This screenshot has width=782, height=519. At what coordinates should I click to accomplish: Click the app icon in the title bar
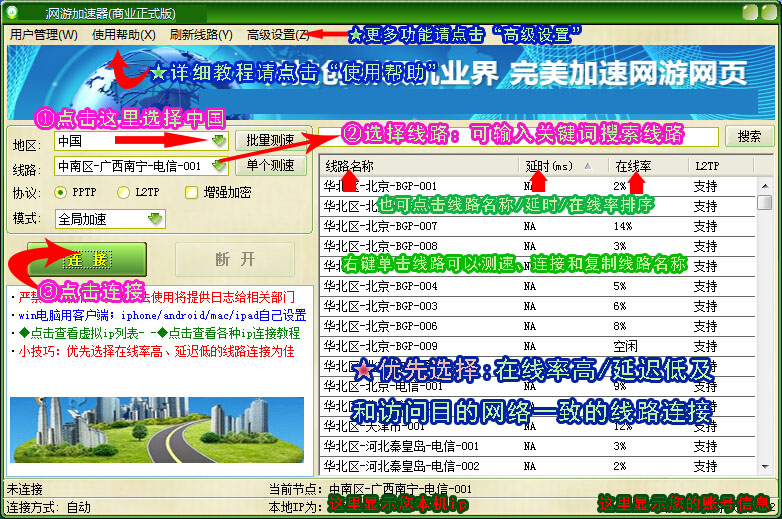(x=12, y=11)
